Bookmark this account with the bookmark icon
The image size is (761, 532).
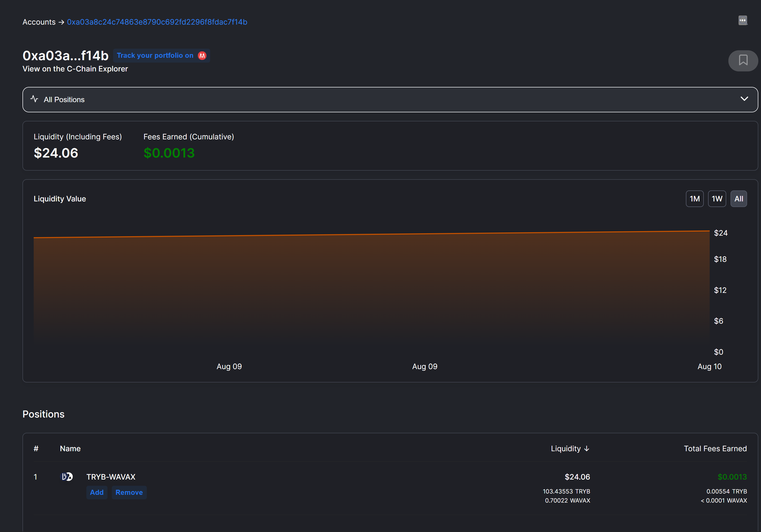(743, 61)
